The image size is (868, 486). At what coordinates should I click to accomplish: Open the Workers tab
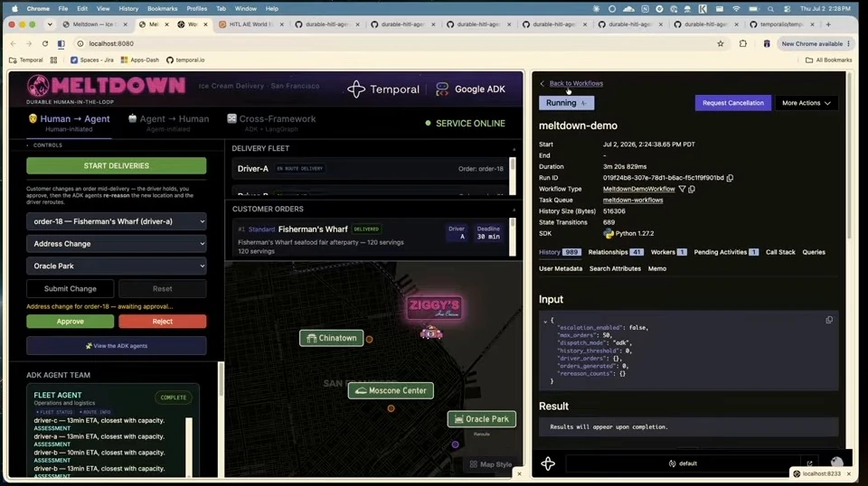pyautogui.click(x=668, y=252)
